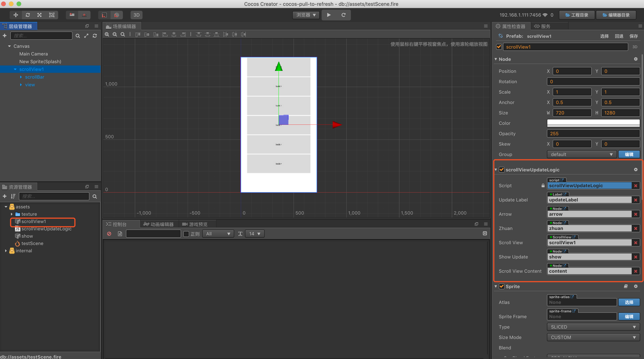Viewport: 644px width, 359px height.
Task: Open the Node component gear settings
Action: [x=636, y=59]
